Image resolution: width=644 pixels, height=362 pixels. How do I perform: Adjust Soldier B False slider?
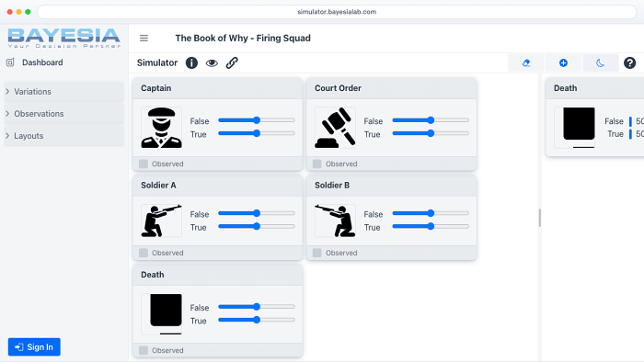coord(431,213)
